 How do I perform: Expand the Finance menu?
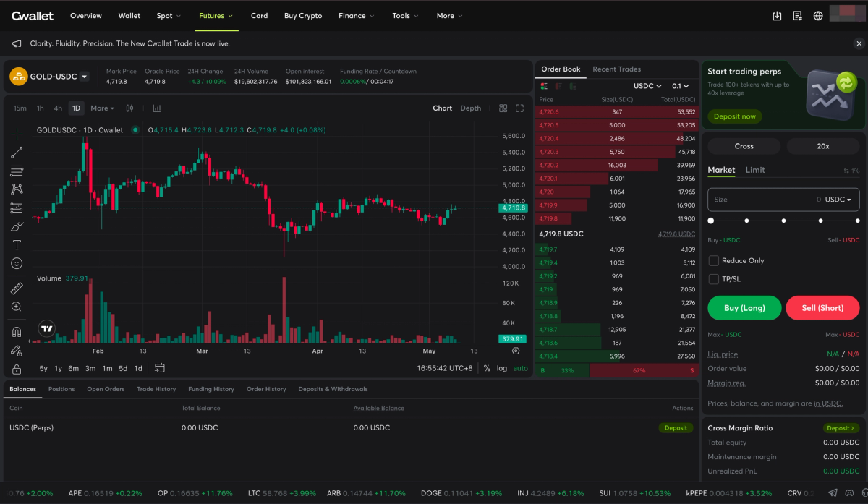pos(357,16)
